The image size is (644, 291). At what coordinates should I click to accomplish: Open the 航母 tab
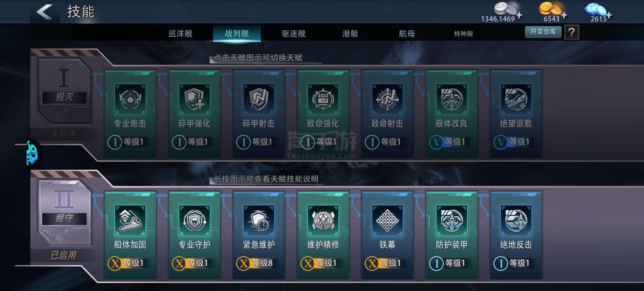coord(407,34)
